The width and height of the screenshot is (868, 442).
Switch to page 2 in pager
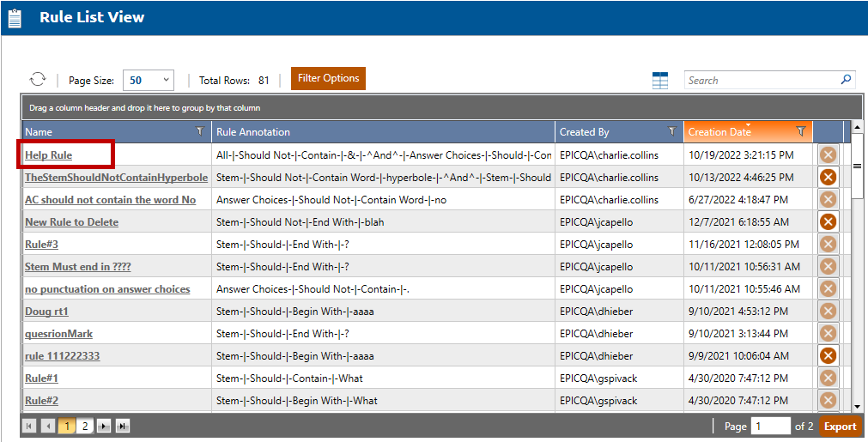84,426
